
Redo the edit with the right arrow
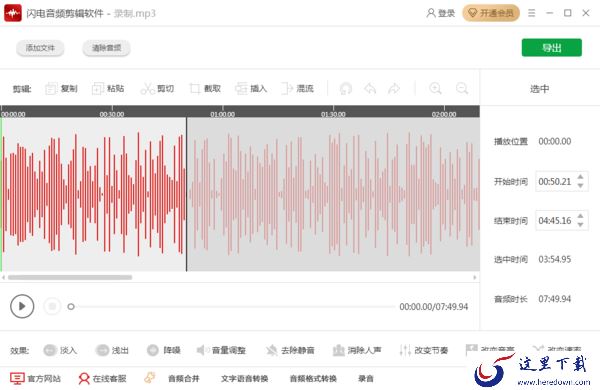coord(394,88)
